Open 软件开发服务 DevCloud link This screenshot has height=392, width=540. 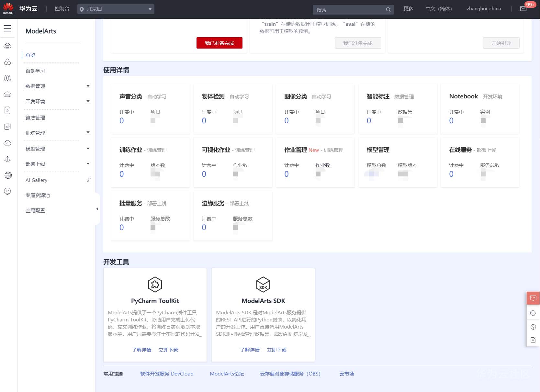(x=167, y=374)
